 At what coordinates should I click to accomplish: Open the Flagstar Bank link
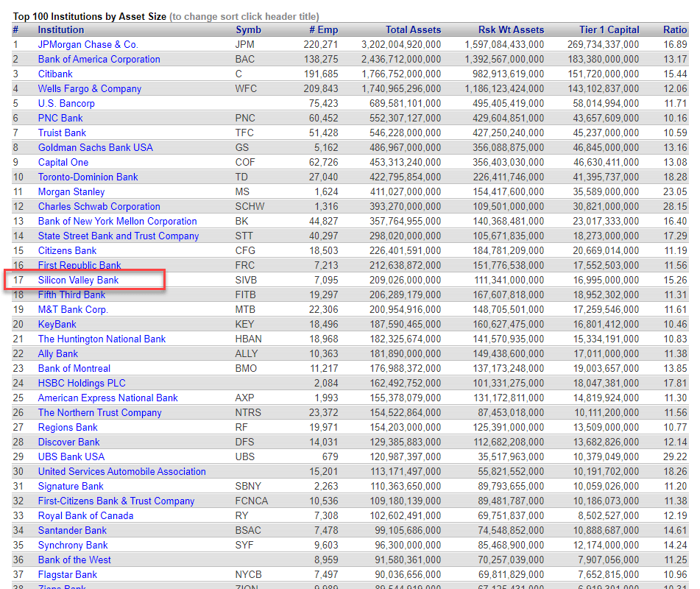(x=68, y=575)
